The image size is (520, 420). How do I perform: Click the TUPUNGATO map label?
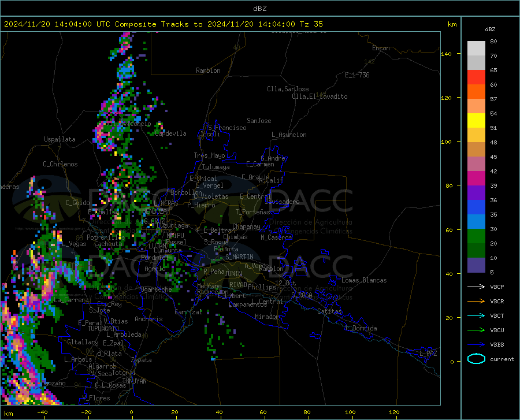103,329
